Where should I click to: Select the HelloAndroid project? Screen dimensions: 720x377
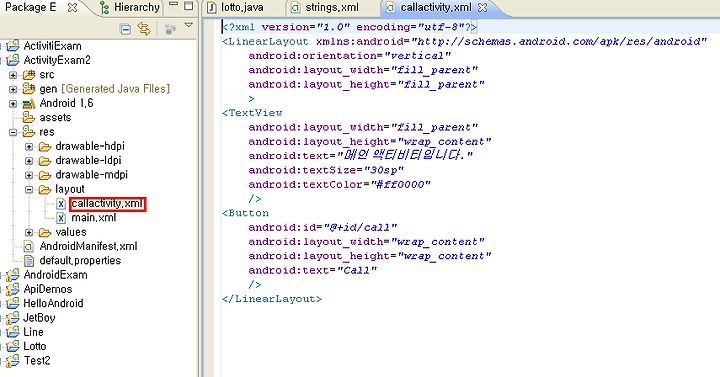pos(53,303)
